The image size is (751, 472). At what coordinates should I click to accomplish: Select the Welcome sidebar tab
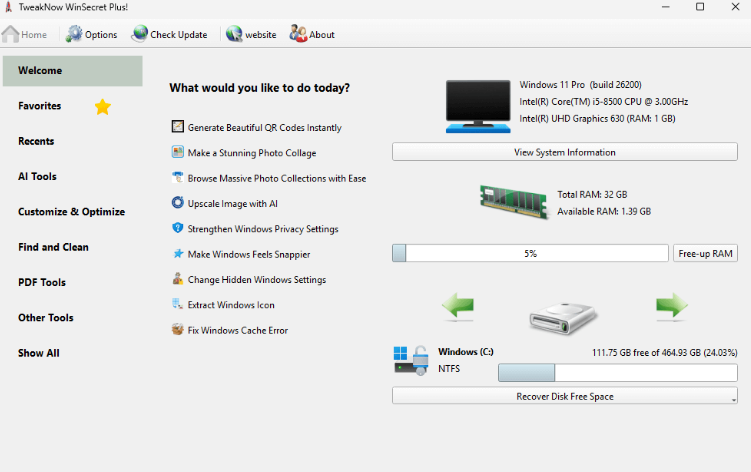73,71
